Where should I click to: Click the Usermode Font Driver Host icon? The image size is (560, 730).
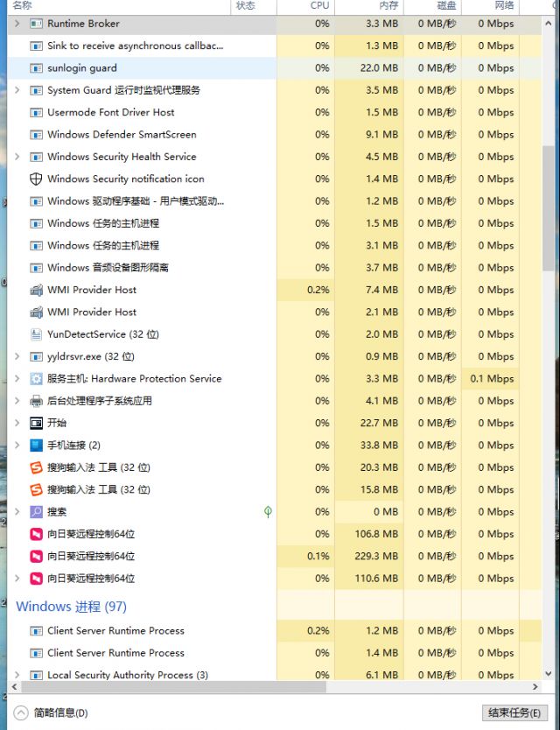[36, 113]
